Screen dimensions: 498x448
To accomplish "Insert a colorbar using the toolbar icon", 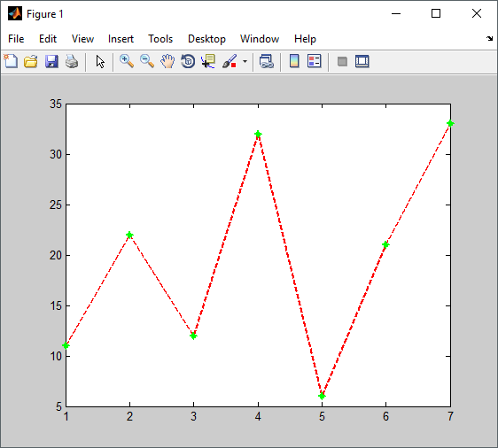I will click(294, 61).
